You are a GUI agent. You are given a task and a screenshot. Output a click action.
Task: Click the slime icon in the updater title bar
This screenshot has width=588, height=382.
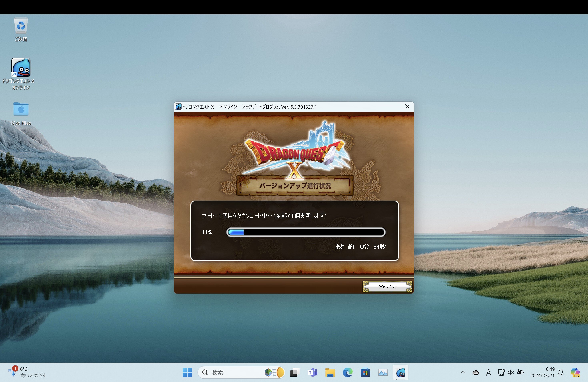pos(178,107)
